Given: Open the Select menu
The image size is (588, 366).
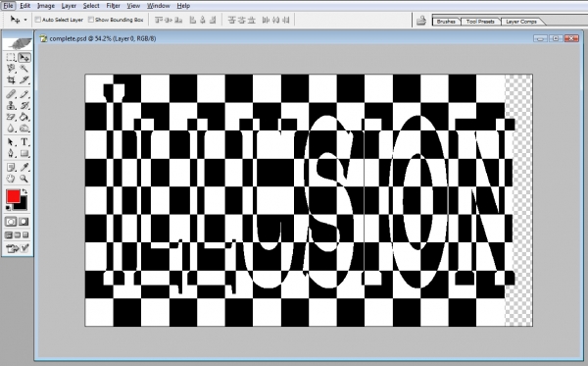Looking at the screenshot, I should [91, 6].
